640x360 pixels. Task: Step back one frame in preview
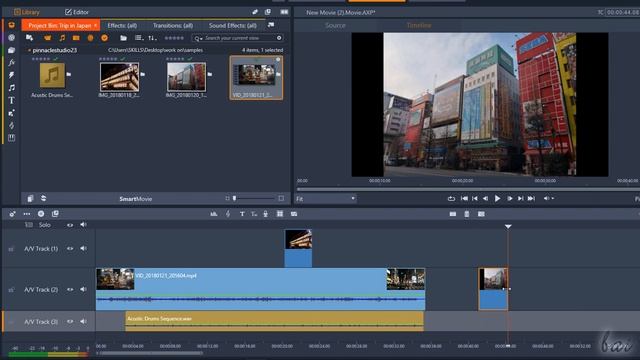(x=485, y=198)
